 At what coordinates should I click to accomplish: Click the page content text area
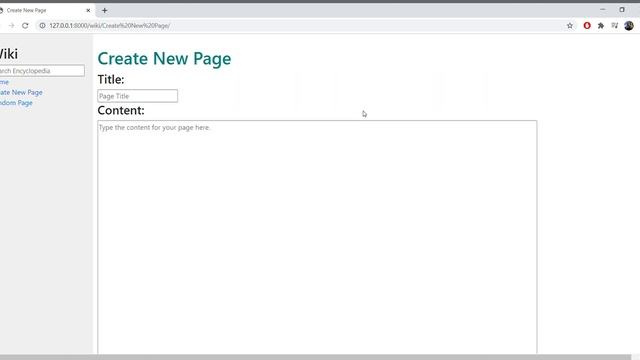[317, 237]
